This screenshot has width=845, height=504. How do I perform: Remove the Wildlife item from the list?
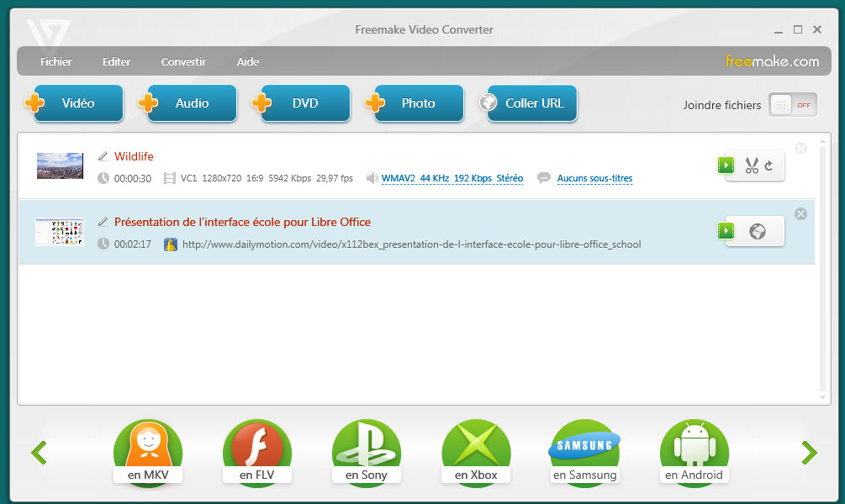800,149
